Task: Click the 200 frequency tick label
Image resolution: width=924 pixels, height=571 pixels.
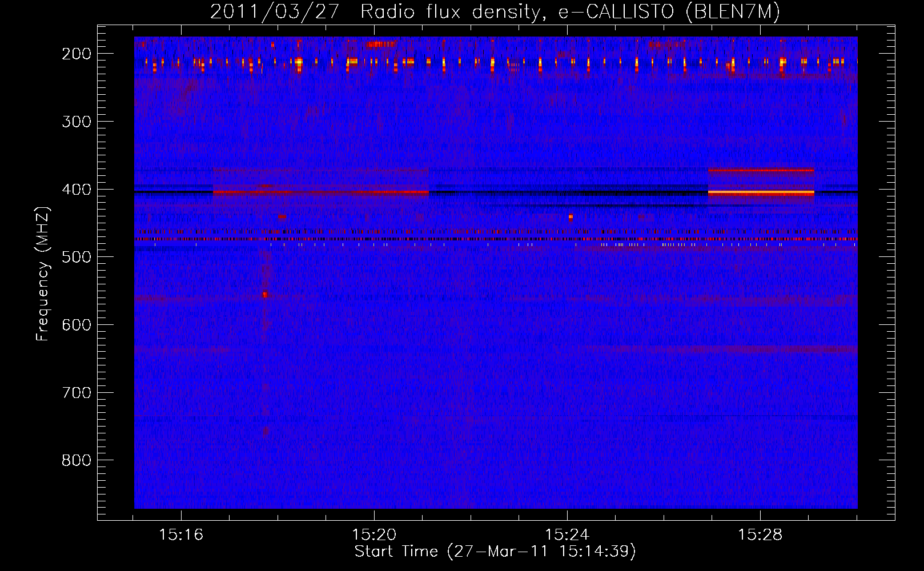Action: [77, 54]
